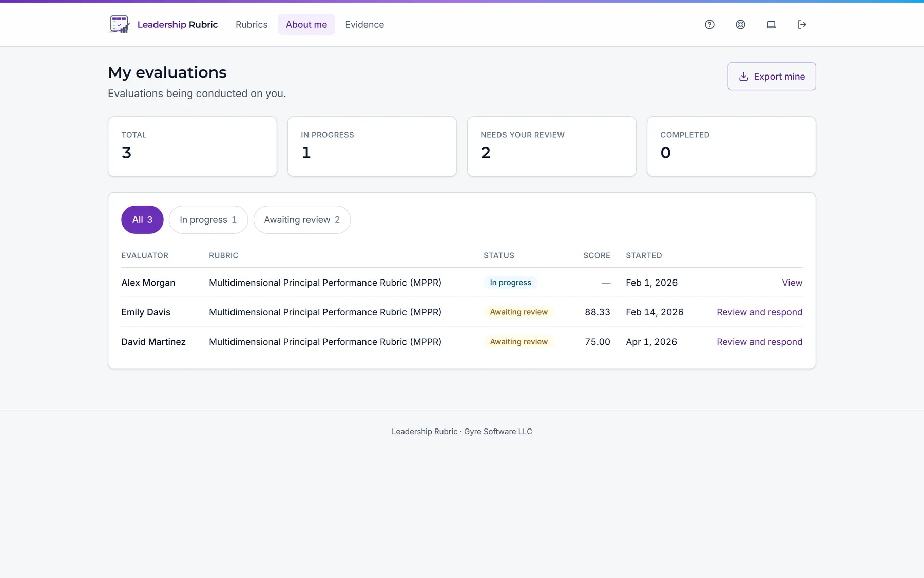Click the Needs Your Review card
Viewport: 924px width, 578px height.
coord(552,146)
